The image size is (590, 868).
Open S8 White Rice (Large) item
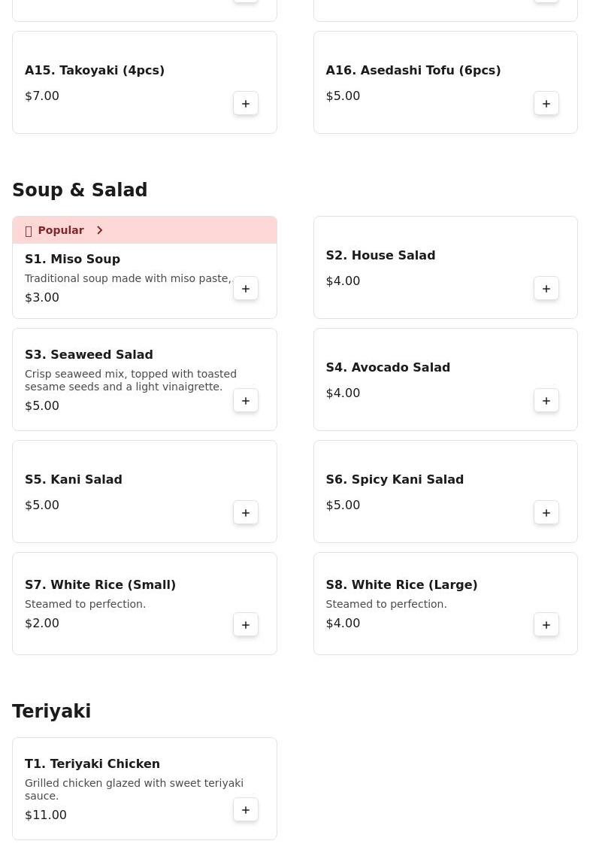[x=401, y=585]
